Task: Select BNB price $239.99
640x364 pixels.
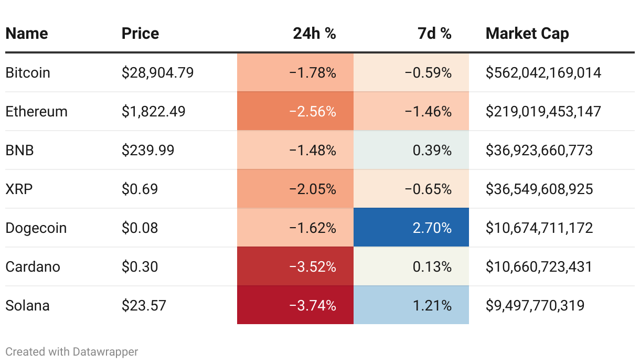Action: click(x=148, y=150)
